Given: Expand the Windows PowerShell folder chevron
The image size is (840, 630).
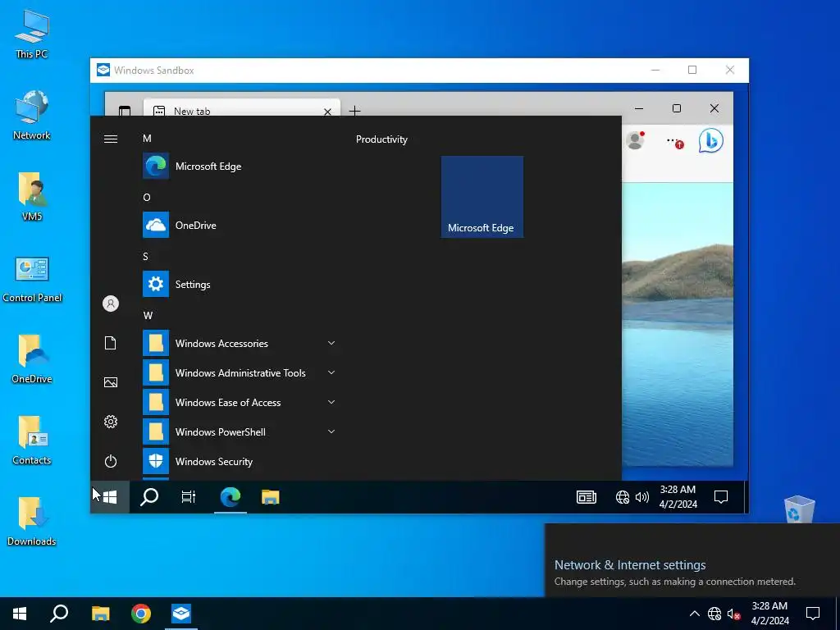Looking at the screenshot, I should point(331,431).
